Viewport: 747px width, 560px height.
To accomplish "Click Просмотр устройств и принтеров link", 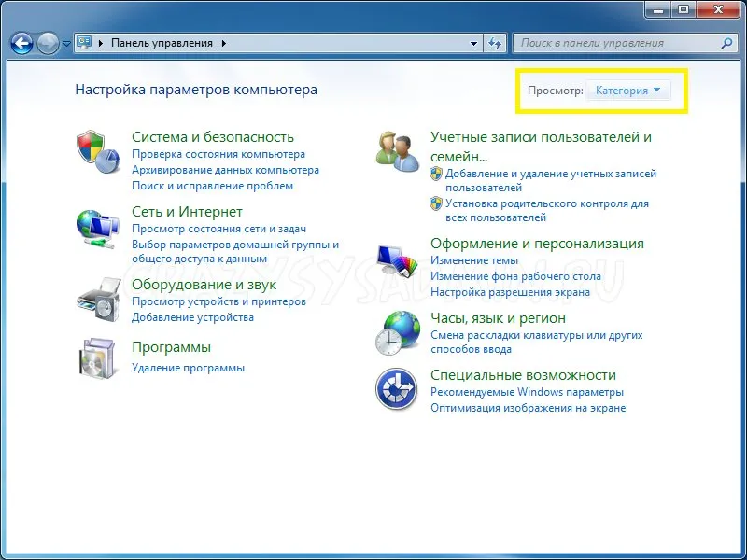I will pyautogui.click(x=218, y=301).
